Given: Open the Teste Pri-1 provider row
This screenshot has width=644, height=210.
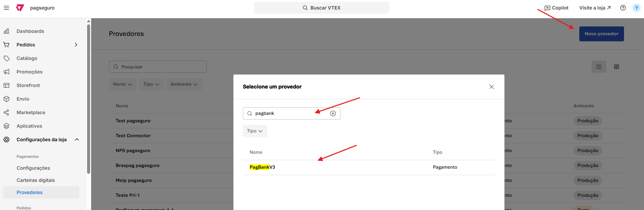Looking at the screenshot, I should (127, 195).
